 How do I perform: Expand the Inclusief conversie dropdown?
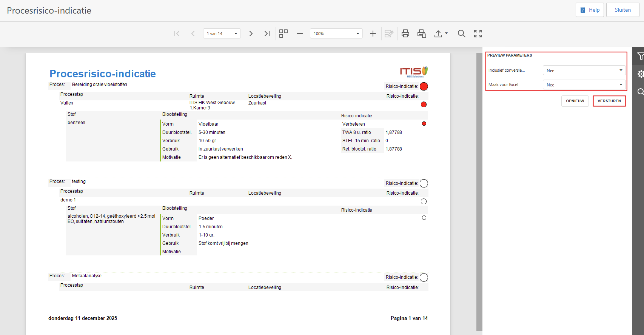pos(584,71)
